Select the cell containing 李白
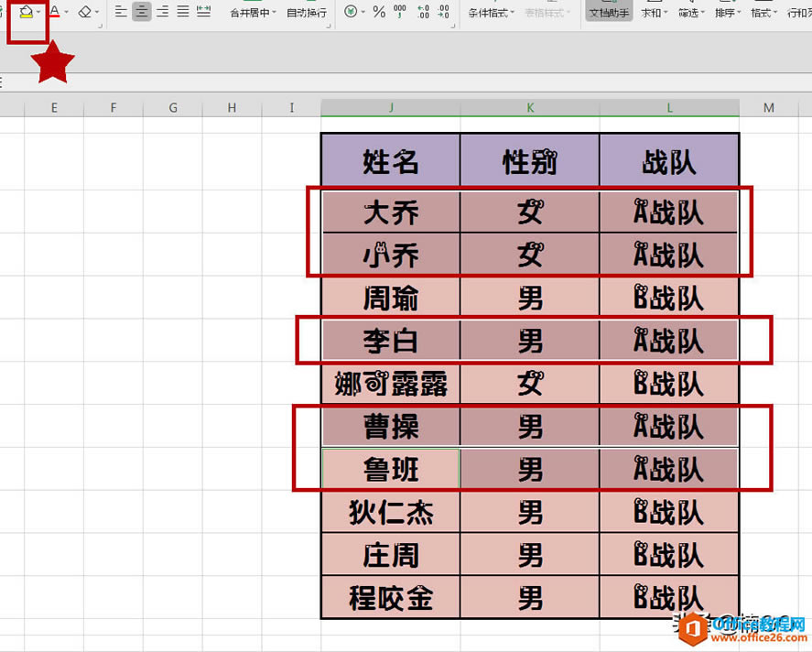The height and width of the screenshot is (652, 812). pos(391,341)
